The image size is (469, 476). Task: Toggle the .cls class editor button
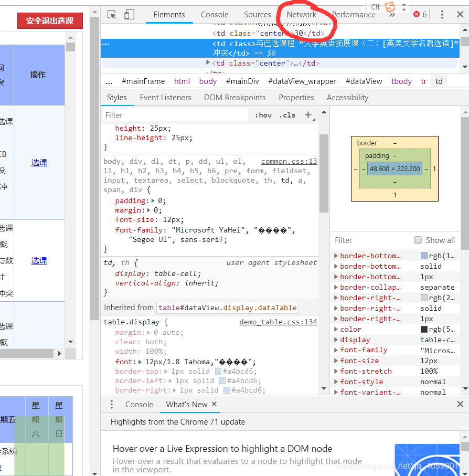[287, 115]
